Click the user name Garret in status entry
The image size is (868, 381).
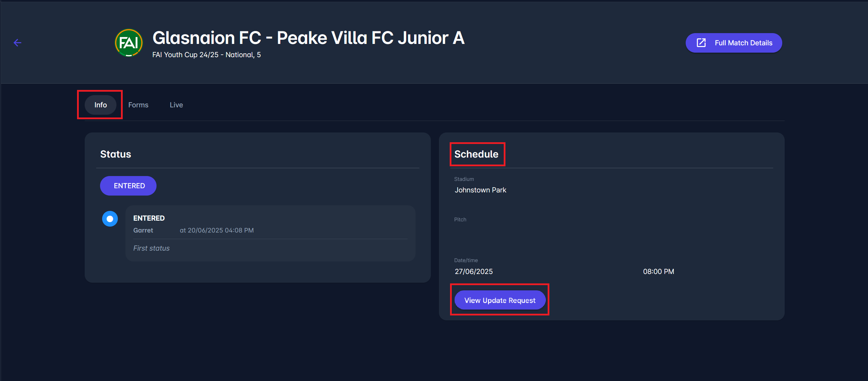143,230
